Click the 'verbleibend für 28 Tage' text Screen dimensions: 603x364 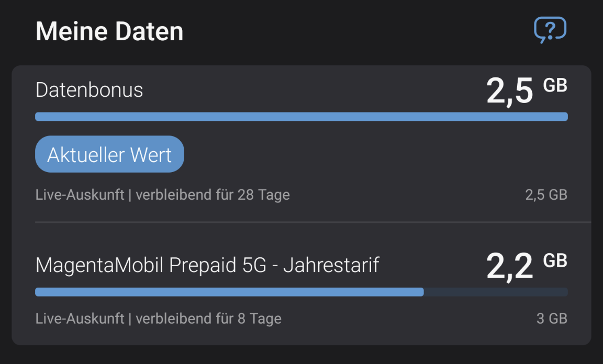tap(213, 195)
